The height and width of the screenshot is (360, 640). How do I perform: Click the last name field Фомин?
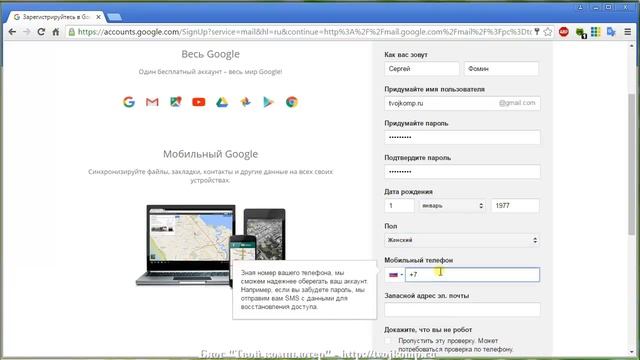point(501,69)
